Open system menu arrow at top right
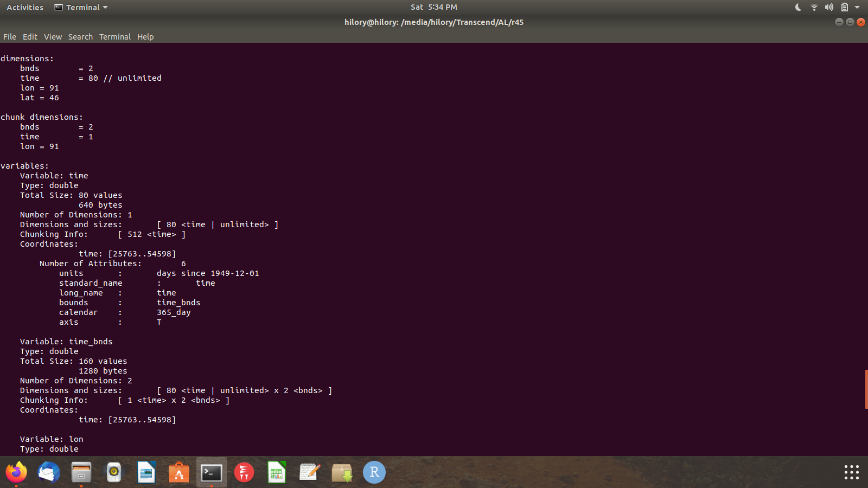Screen dimensions: 868x488 857,7
